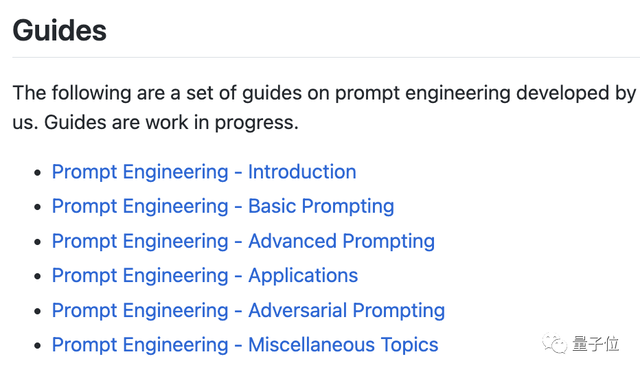Click the bullet marker before the Applications link
Viewport: 640px width, 372px height.
click(38, 277)
